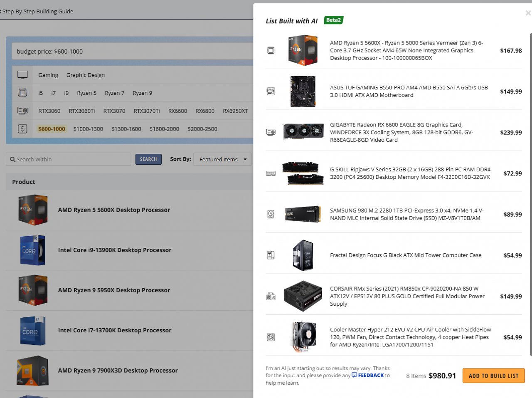Choose the i5 processor filter

point(40,93)
